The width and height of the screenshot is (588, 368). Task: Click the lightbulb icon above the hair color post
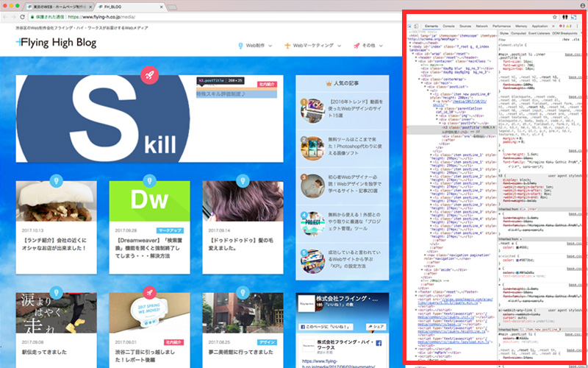tap(243, 180)
